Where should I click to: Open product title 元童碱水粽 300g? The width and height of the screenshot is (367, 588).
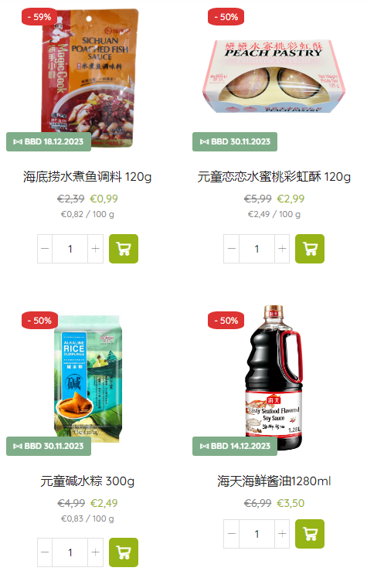pos(87,481)
